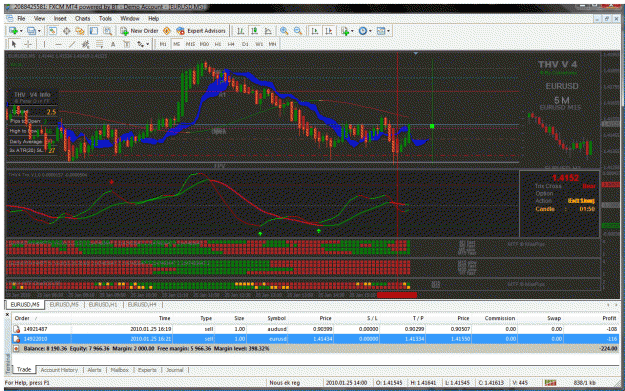The image size is (625, 391).
Task: Toggle the Market Watch window icon
Action: [x=52, y=31]
